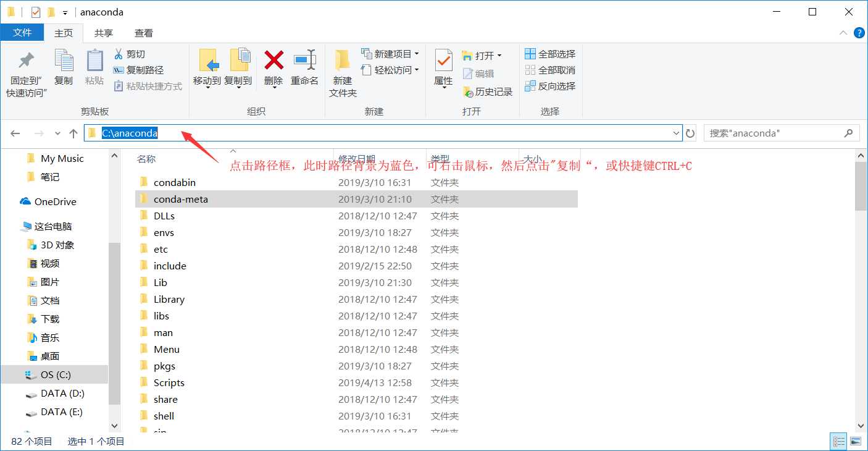The image size is (868, 451).
Task: Go up one folder level arrow
Action: 73,133
